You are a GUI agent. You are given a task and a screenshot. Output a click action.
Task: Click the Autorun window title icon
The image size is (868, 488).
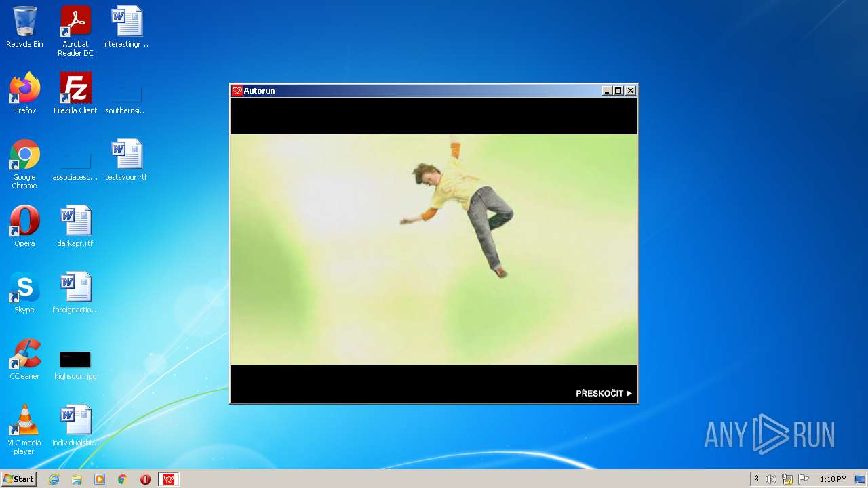pyautogui.click(x=237, y=91)
